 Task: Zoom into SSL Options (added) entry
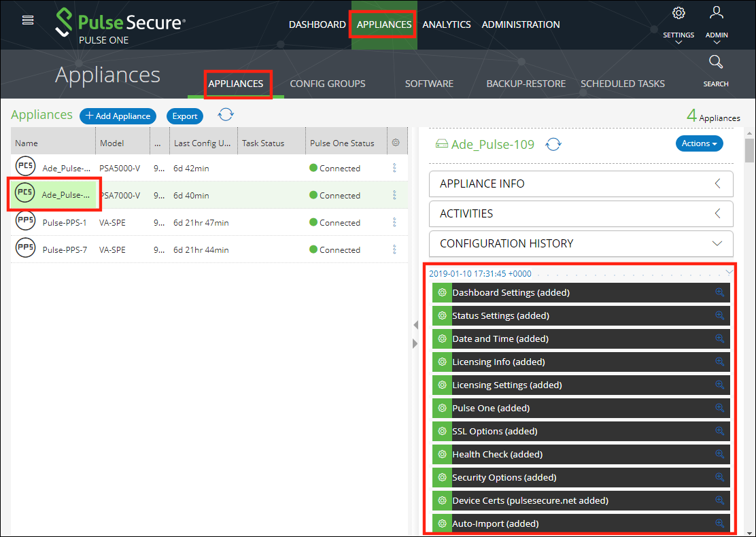pyautogui.click(x=719, y=431)
